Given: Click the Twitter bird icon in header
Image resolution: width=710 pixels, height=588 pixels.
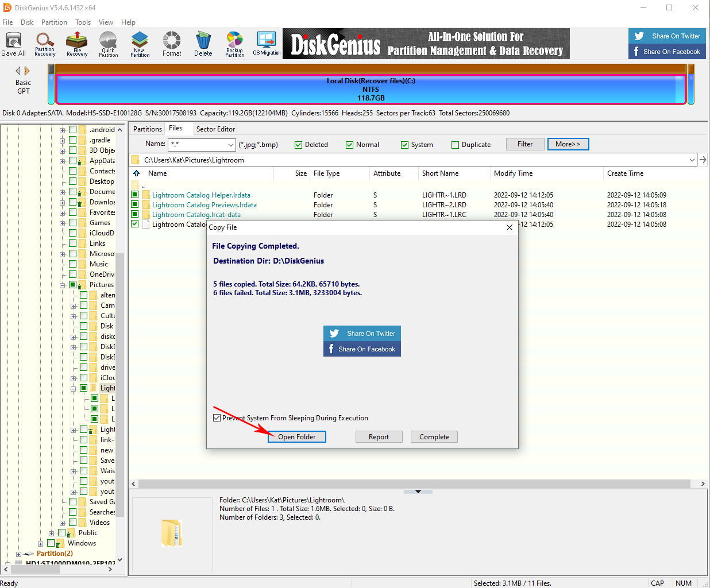Looking at the screenshot, I should (639, 36).
